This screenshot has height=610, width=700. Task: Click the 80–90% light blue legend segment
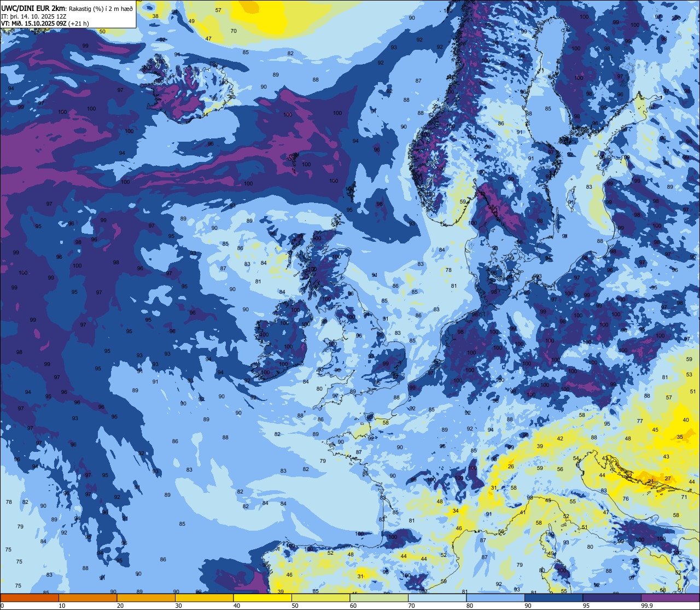point(495,598)
